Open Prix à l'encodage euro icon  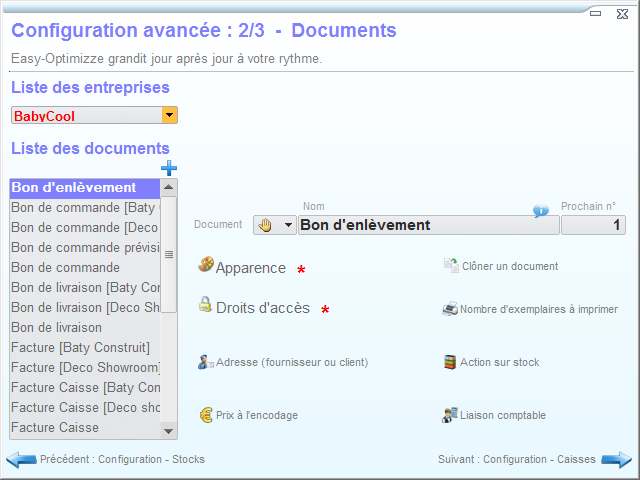(x=205, y=413)
